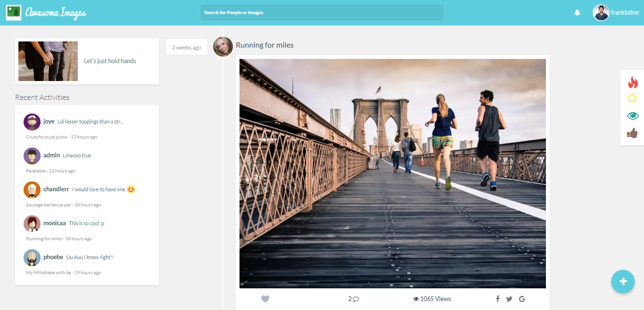Click the teal eye most-viewed icon

(632, 116)
